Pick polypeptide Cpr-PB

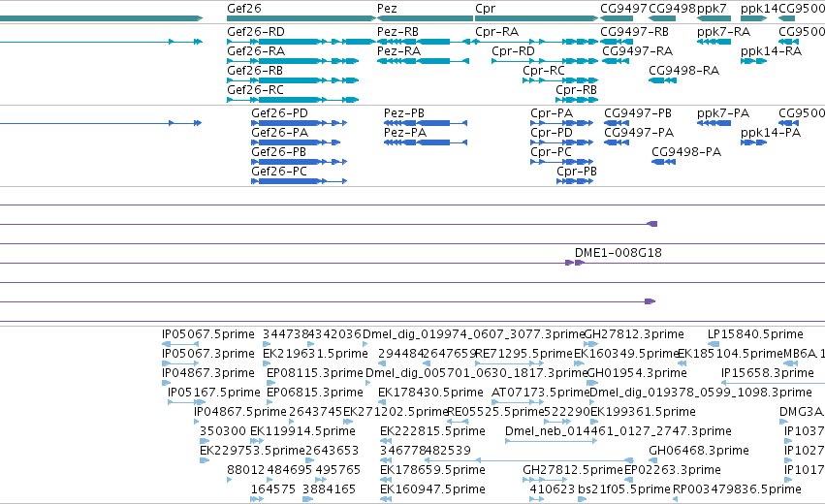575,181
